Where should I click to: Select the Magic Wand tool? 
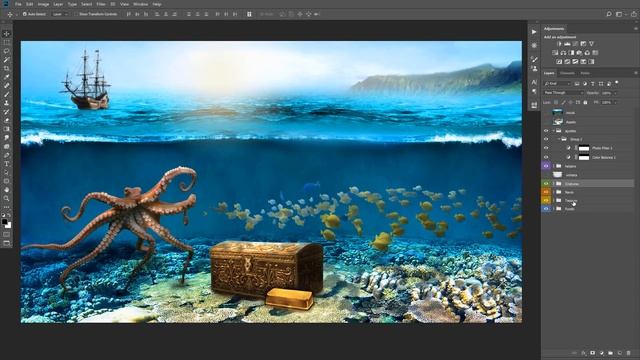tap(7, 60)
